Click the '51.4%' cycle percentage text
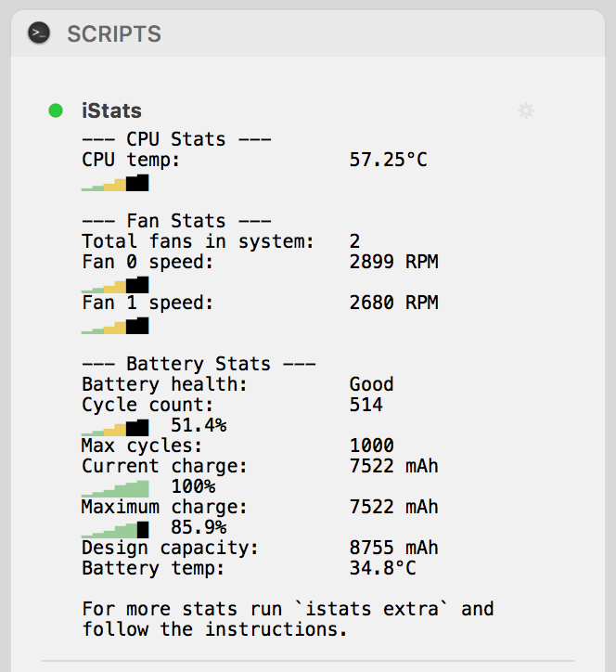Viewport: 616px width, 672px height. coord(199,425)
